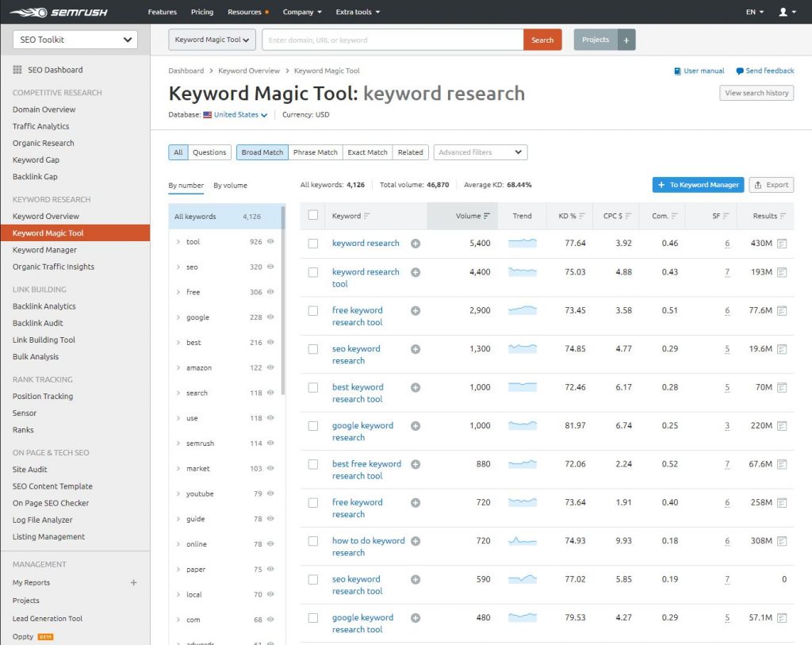Toggle eye icon for 'tool' group
The height and width of the screenshot is (645, 812).
pyautogui.click(x=270, y=241)
